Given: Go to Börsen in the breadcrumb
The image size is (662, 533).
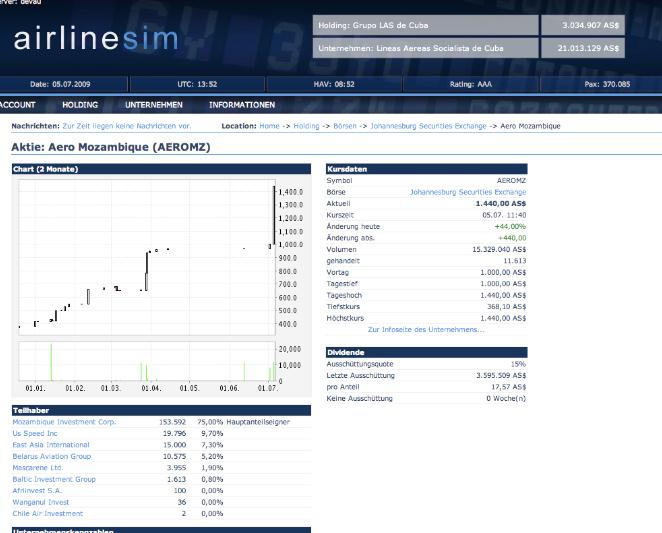Looking at the screenshot, I should [x=345, y=126].
